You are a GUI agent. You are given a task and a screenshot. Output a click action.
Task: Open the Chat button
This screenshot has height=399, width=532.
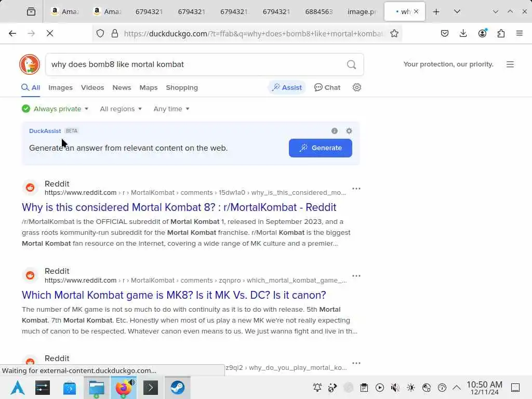[327, 87]
